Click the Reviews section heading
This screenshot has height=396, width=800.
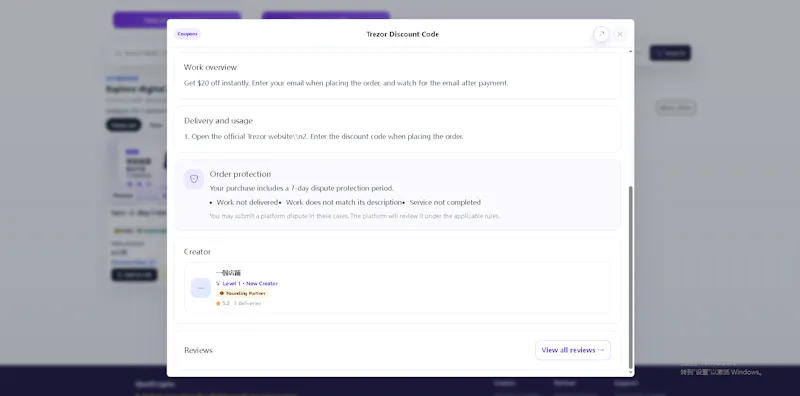click(198, 350)
